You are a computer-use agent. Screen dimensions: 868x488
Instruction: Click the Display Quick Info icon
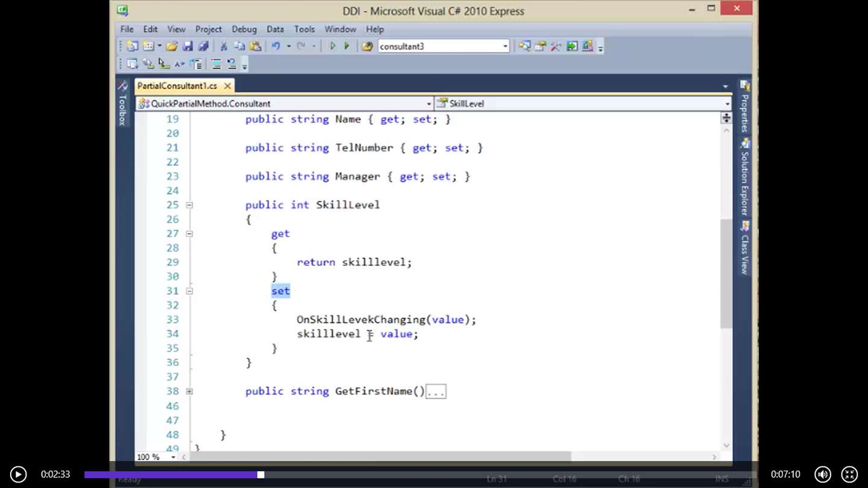pyautogui.click(x=164, y=64)
